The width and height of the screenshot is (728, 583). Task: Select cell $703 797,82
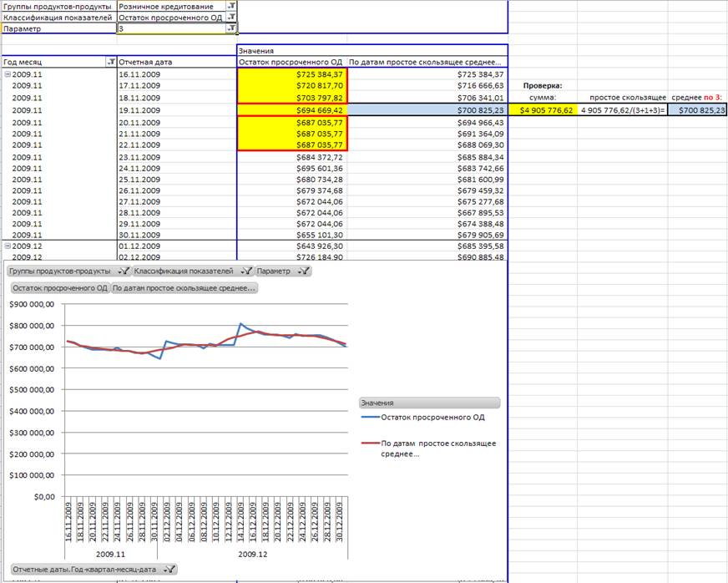pos(292,98)
